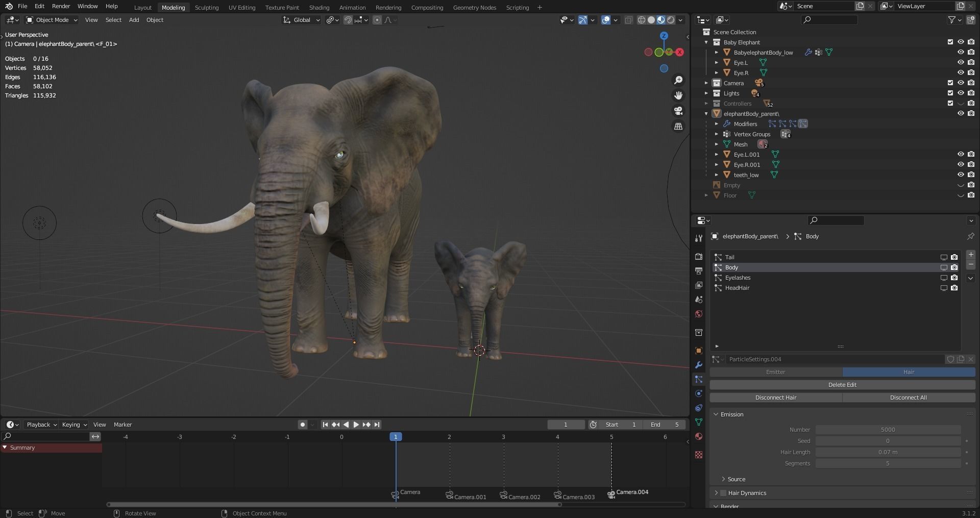Switch to the Sculpting workspace tab

click(207, 8)
